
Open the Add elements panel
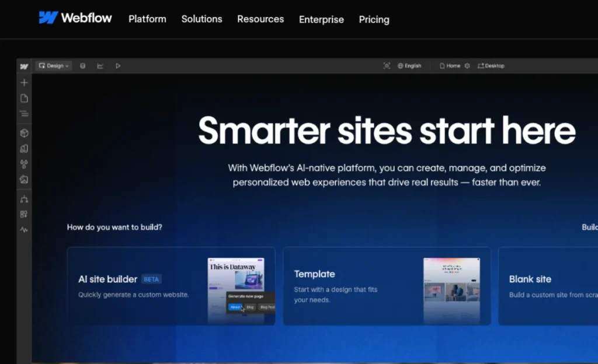point(23,82)
